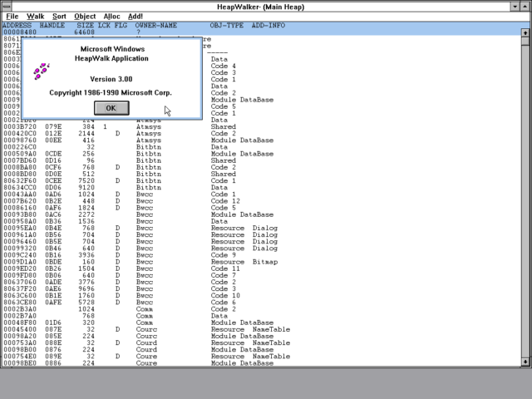Select row with address 00093B80
The image size is (532, 399).
pos(261,214)
